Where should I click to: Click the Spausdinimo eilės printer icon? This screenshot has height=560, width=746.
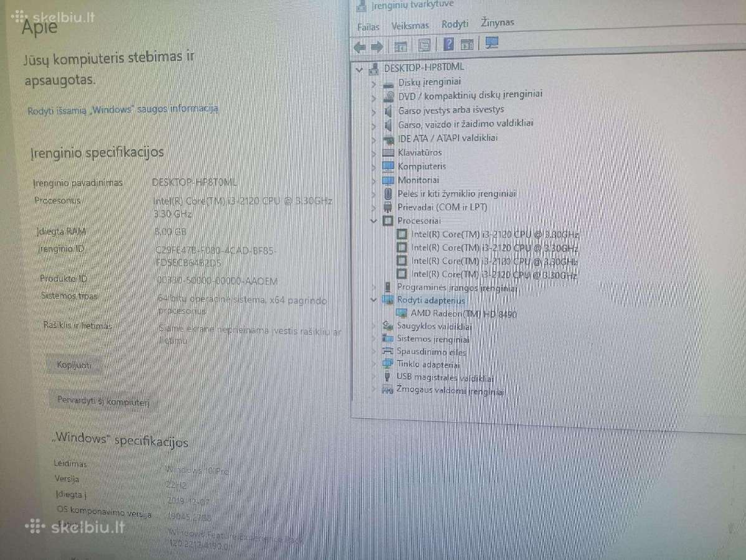[388, 352]
